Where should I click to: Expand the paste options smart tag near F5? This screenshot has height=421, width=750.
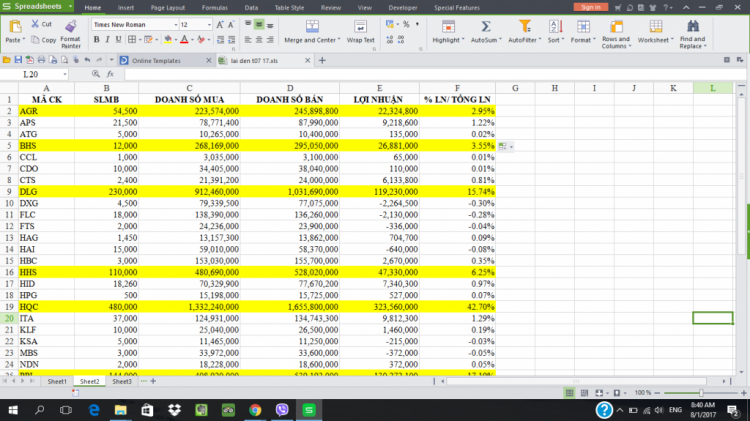(506, 146)
